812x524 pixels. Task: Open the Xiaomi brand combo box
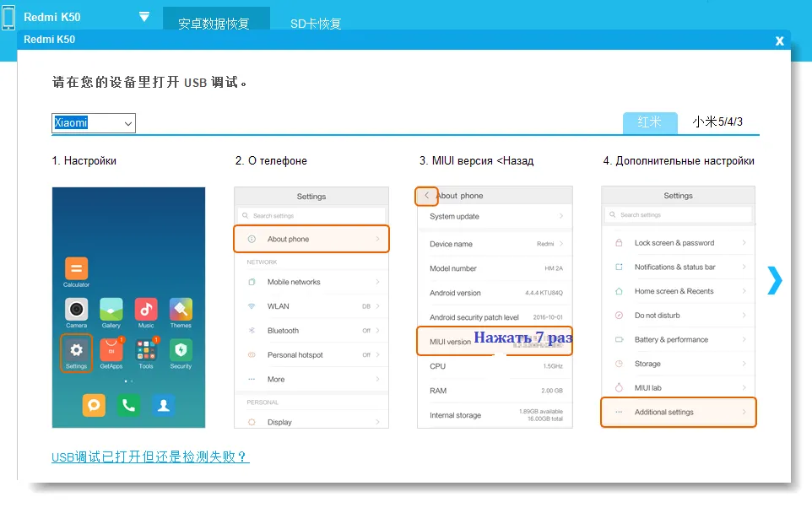coord(94,123)
